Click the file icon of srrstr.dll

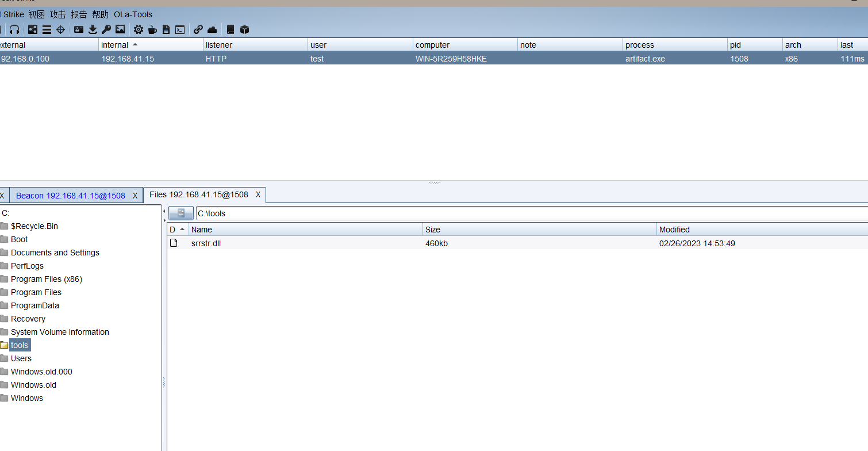[x=174, y=243]
